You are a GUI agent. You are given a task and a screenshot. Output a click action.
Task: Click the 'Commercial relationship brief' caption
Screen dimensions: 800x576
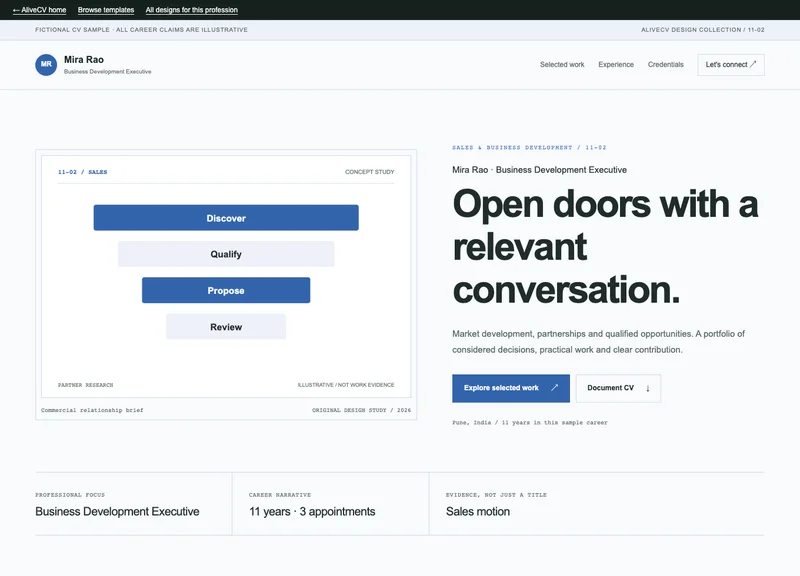coord(92,410)
